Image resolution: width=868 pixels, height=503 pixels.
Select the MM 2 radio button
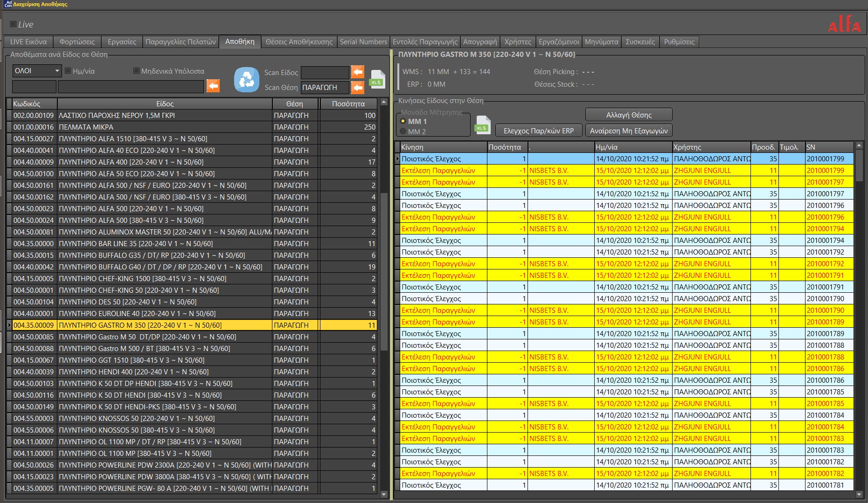coord(403,131)
